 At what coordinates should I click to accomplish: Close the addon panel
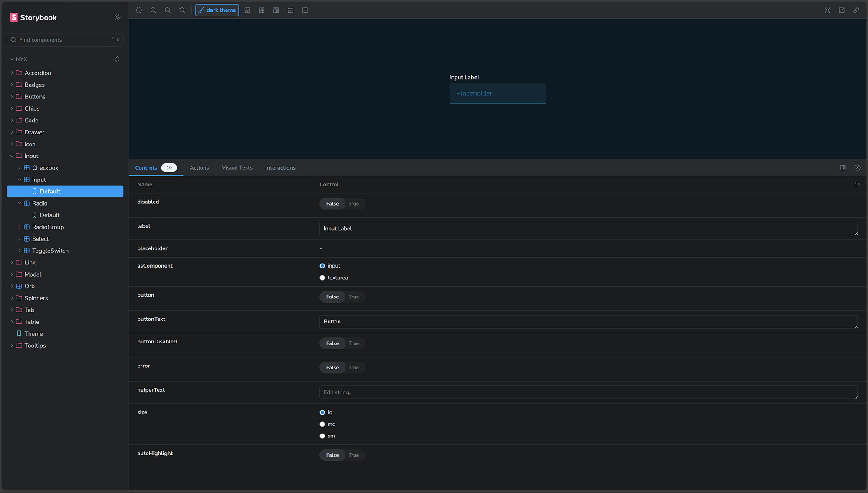pos(857,167)
